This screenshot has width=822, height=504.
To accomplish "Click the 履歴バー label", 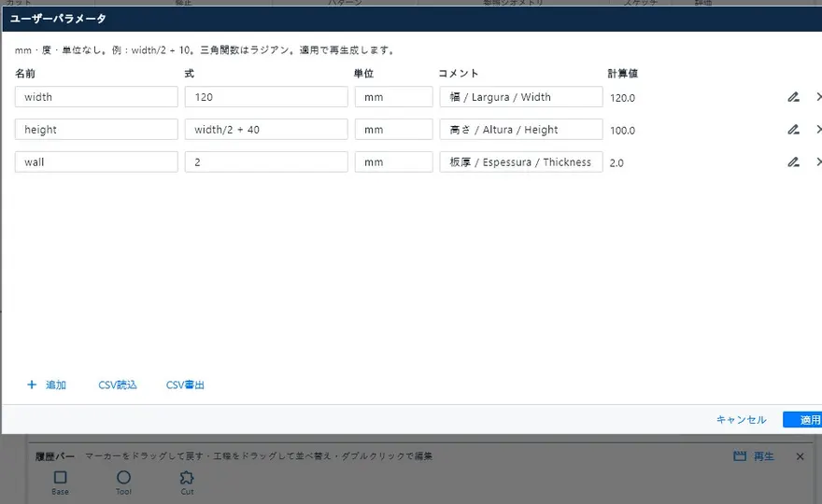I will (55, 456).
